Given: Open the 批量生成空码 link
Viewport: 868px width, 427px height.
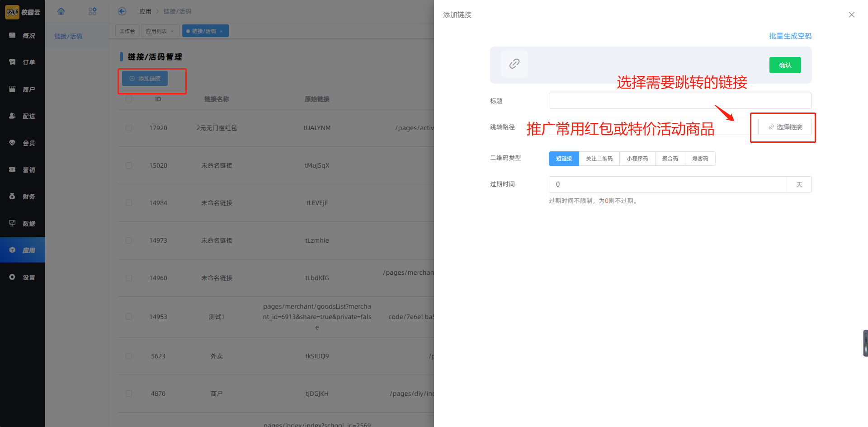Looking at the screenshot, I should pos(790,36).
